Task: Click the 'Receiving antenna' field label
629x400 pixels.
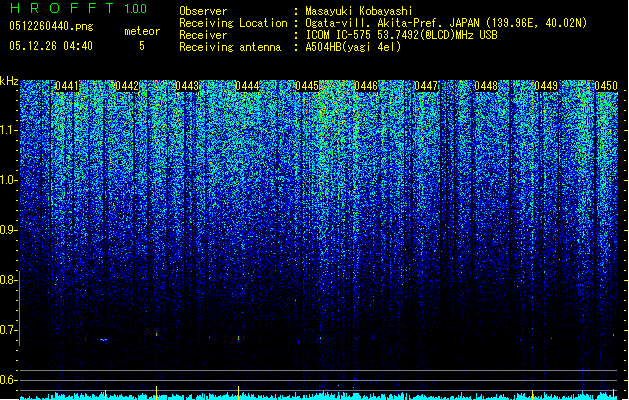Action: 230,47
